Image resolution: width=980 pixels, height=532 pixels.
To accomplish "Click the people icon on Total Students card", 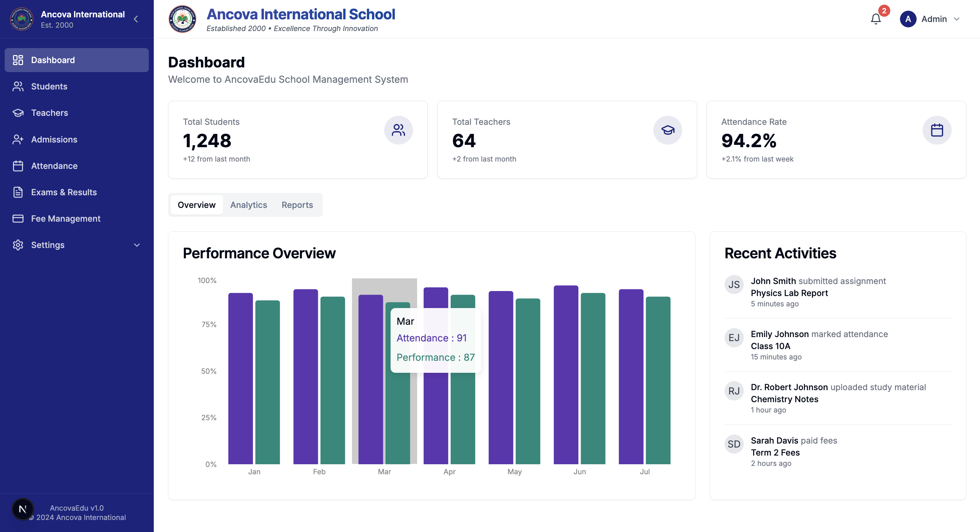I will coord(398,130).
